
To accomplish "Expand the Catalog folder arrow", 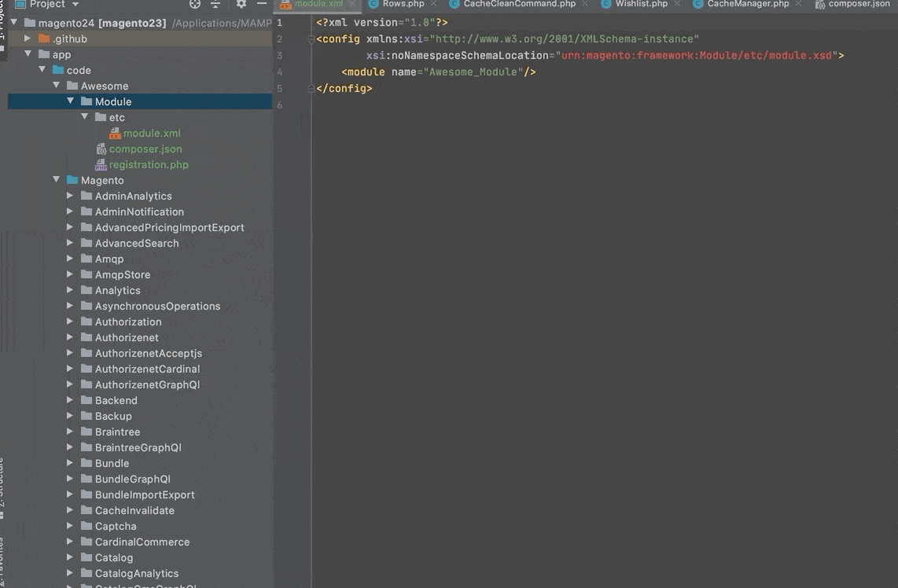I will coord(71,557).
